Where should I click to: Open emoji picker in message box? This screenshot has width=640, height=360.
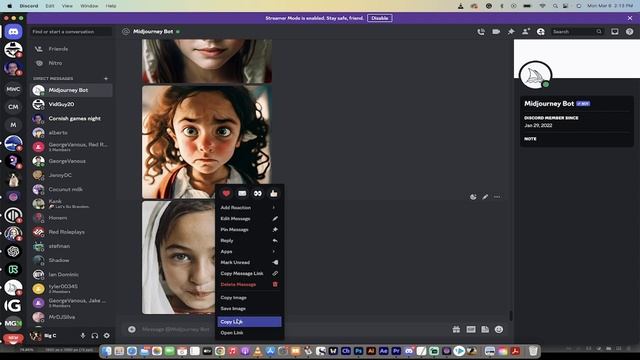point(499,329)
